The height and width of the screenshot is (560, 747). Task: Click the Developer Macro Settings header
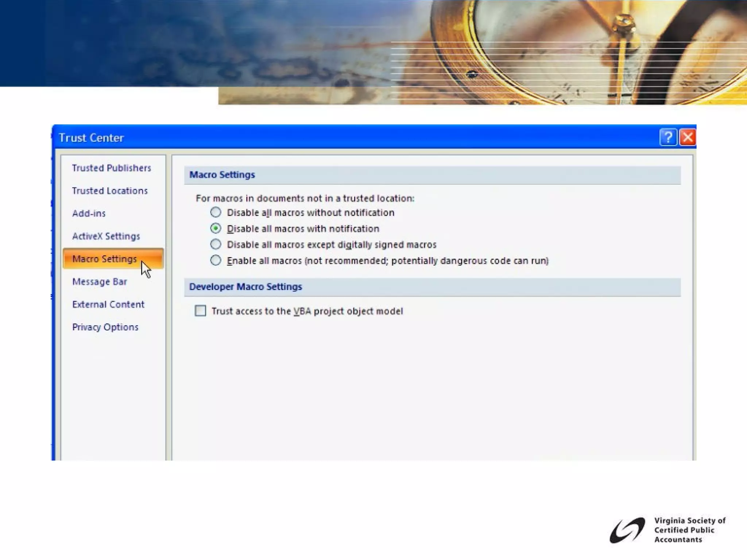[245, 287]
